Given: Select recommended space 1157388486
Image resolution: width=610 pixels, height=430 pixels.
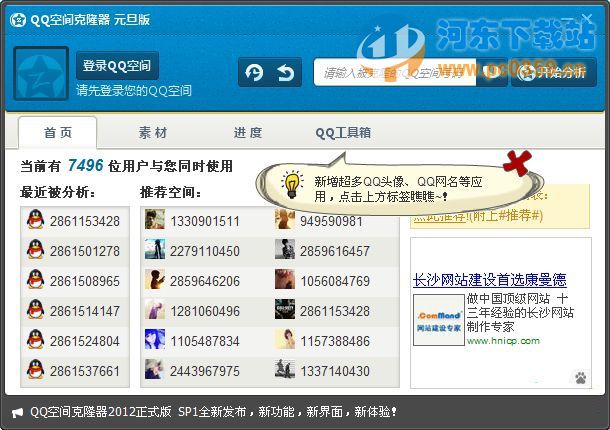Looking at the screenshot, I should (x=335, y=341).
